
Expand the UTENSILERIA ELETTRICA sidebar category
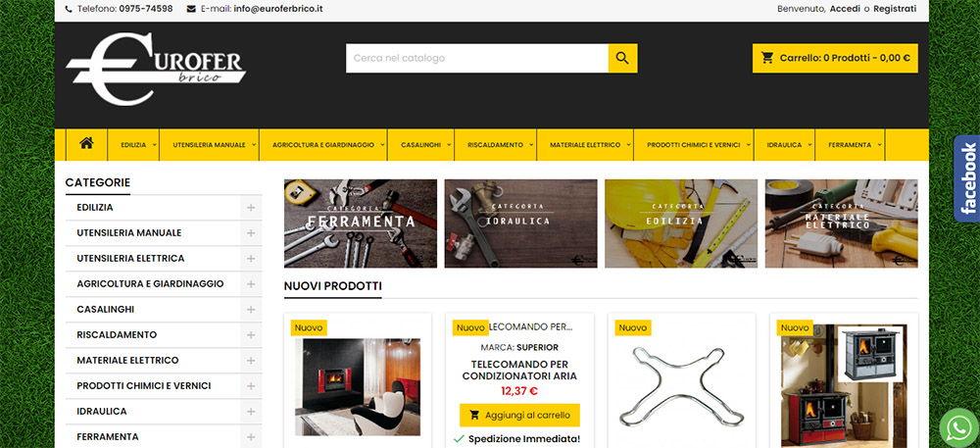tap(251, 259)
